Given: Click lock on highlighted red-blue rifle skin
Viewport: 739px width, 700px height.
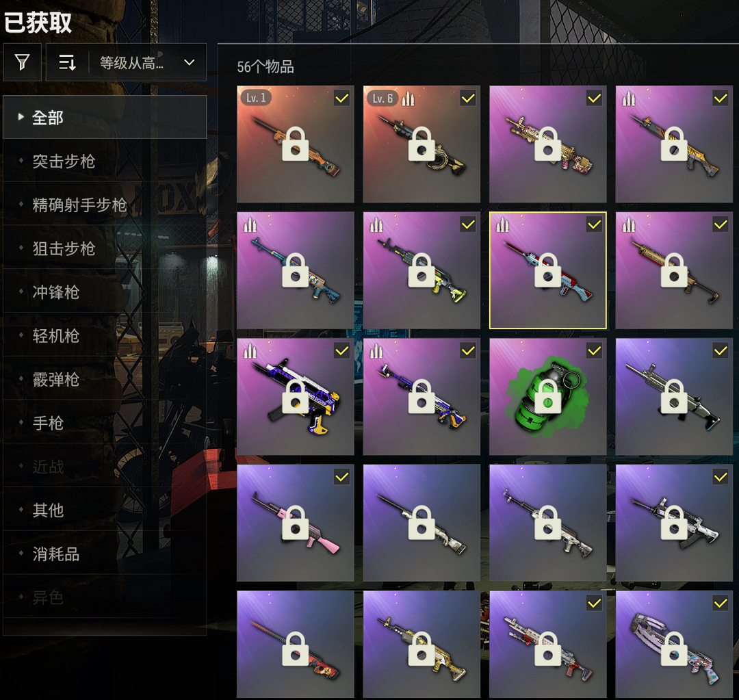Looking at the screenshot, I should [x=547, y=270].
